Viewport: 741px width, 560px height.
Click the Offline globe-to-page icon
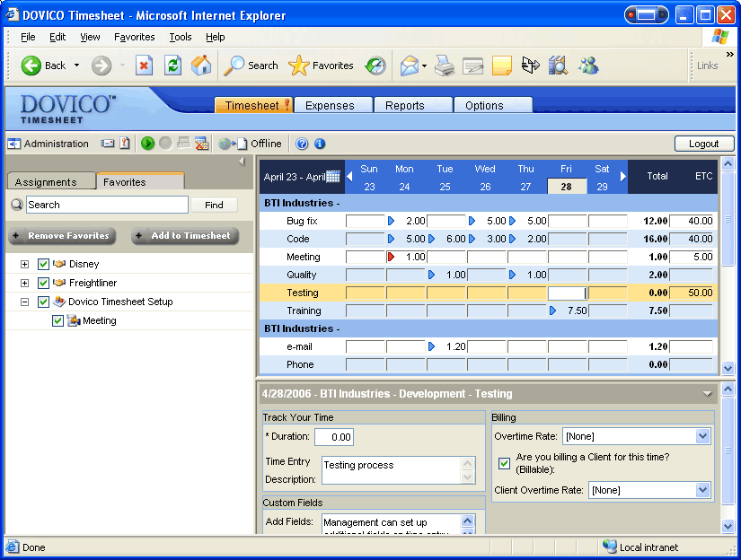[x=233, y=144]
